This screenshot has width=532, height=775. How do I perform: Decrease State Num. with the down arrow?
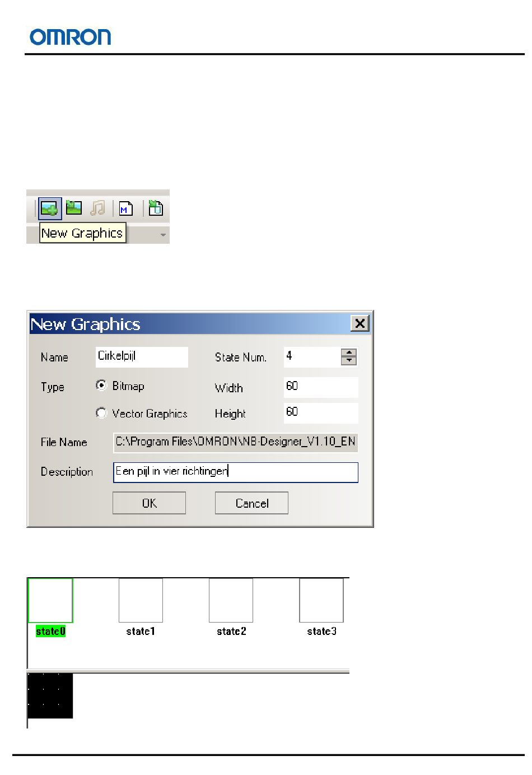pos(349,361)
